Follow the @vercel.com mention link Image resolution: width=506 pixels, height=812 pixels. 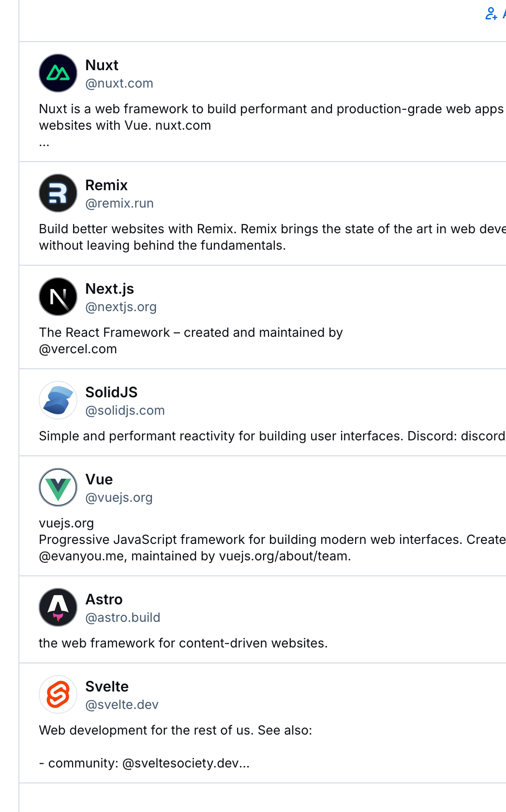78,349
